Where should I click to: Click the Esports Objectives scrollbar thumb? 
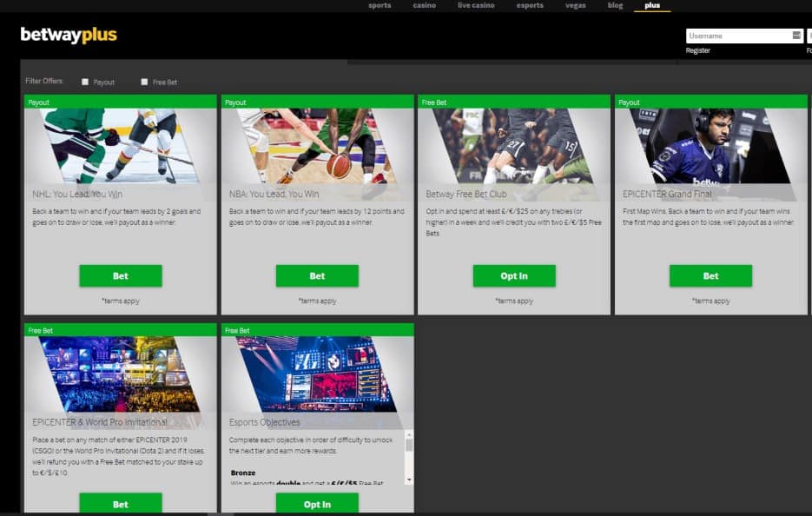click(x=409, y=446)
